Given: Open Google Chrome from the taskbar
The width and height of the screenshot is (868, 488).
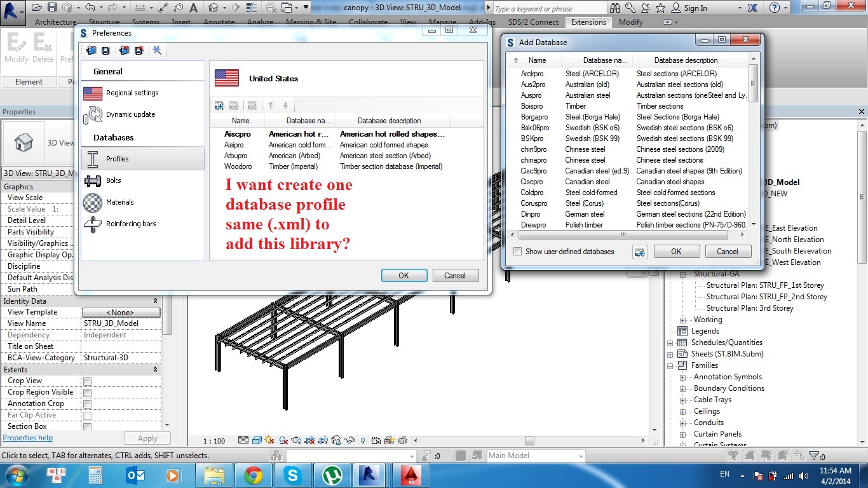Looking at the screenshot, I should click(254, 475).
